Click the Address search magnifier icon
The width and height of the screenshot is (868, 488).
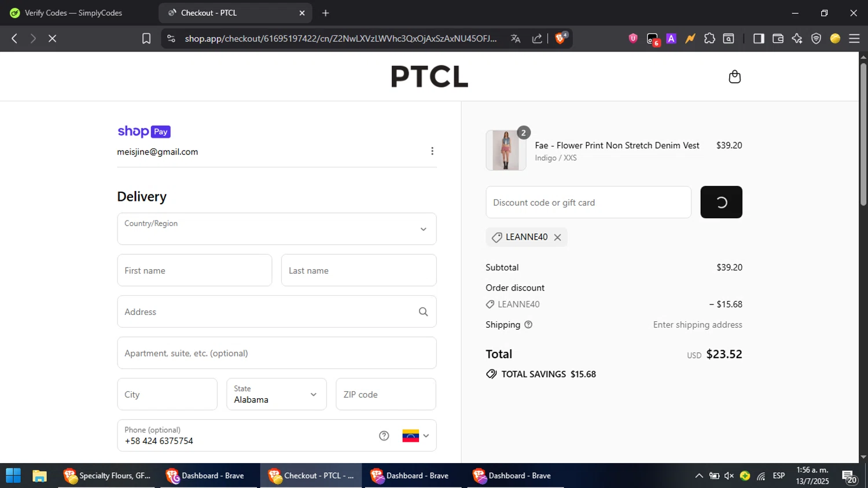click(423, 312)
